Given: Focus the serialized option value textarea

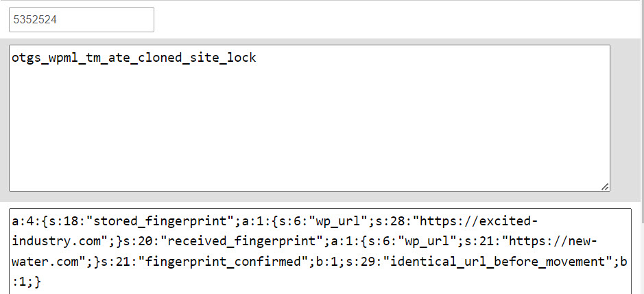Looking at the screenshot, I should point(320,251).
